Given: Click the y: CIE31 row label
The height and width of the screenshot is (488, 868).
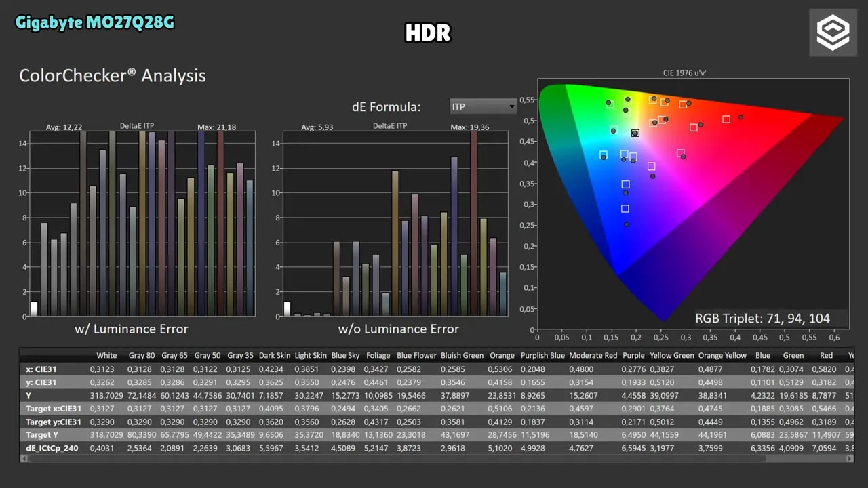Looking at the screenshot, I should click(x=41, y=382).
